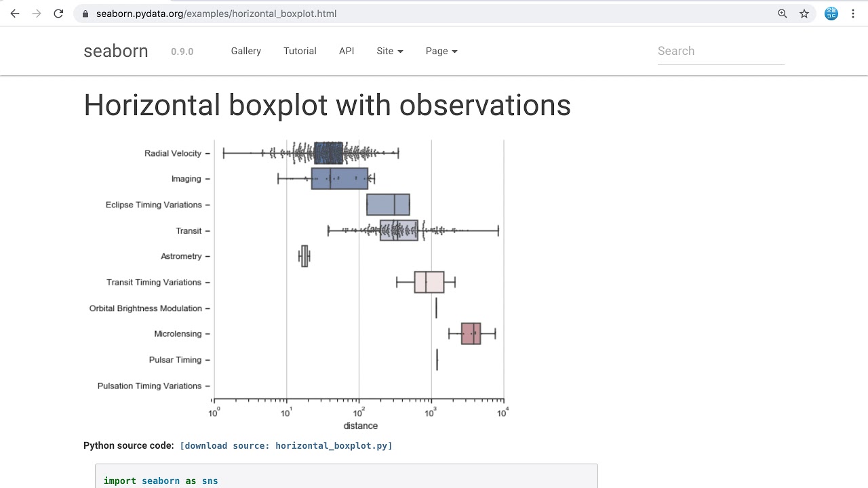This screenshot has width=868, height=488.
Task: Open the API reference
Action: (x=347, y=51)
